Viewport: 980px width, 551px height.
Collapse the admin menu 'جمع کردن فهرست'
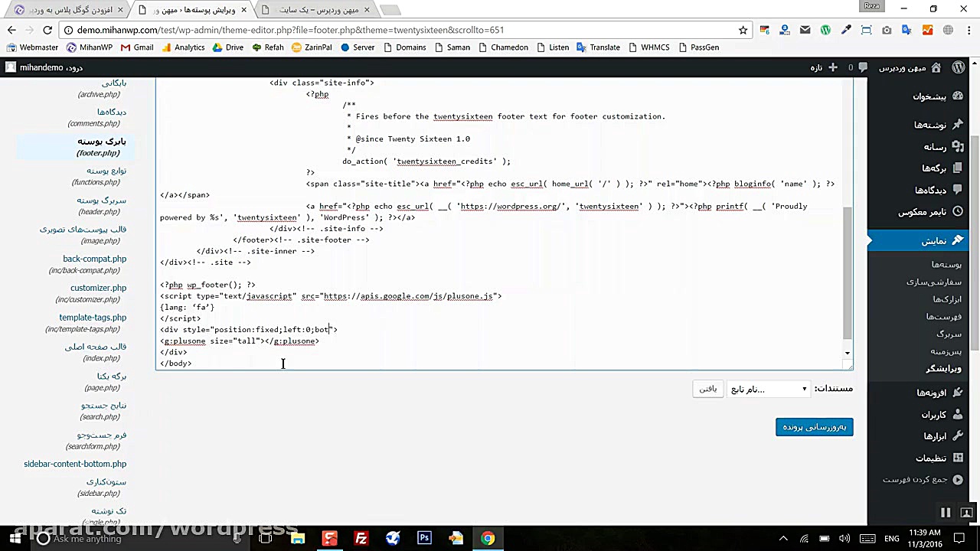[x=923, y=480]
